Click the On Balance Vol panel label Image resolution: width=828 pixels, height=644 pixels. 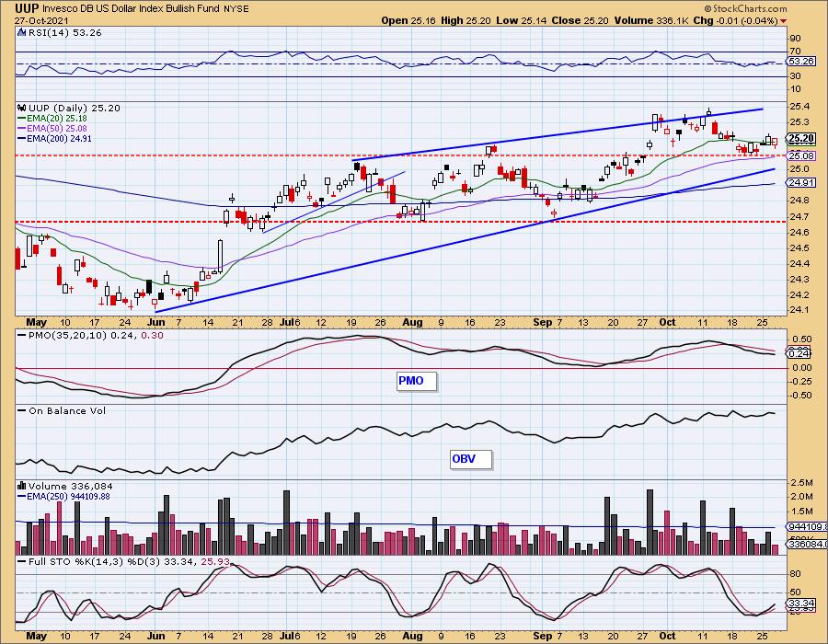coord(67,410)
